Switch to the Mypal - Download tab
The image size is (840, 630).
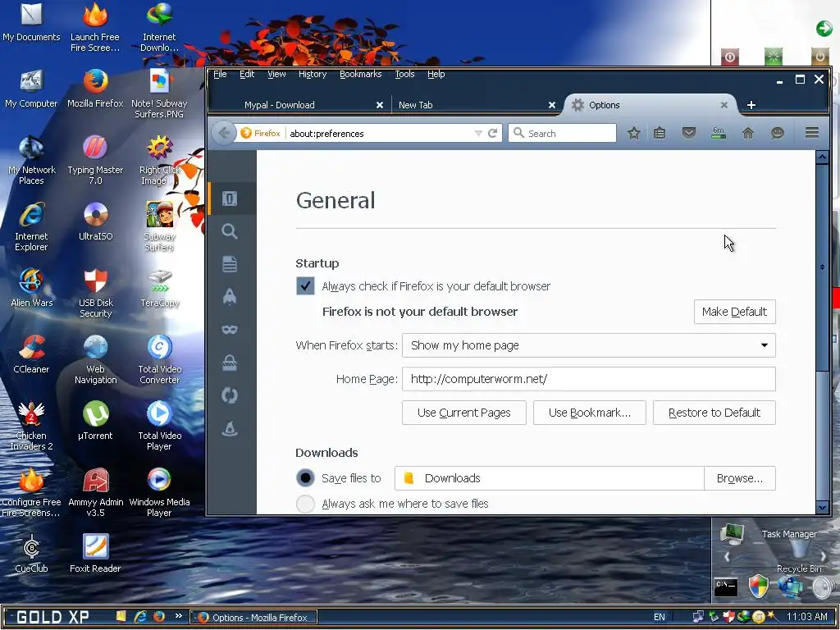[300, 105]
